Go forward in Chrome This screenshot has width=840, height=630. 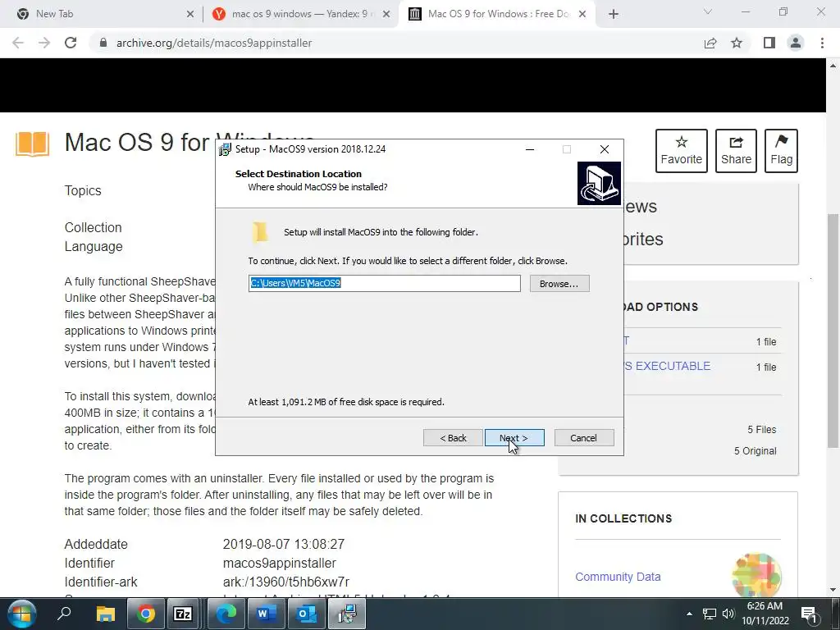point(44,43)
